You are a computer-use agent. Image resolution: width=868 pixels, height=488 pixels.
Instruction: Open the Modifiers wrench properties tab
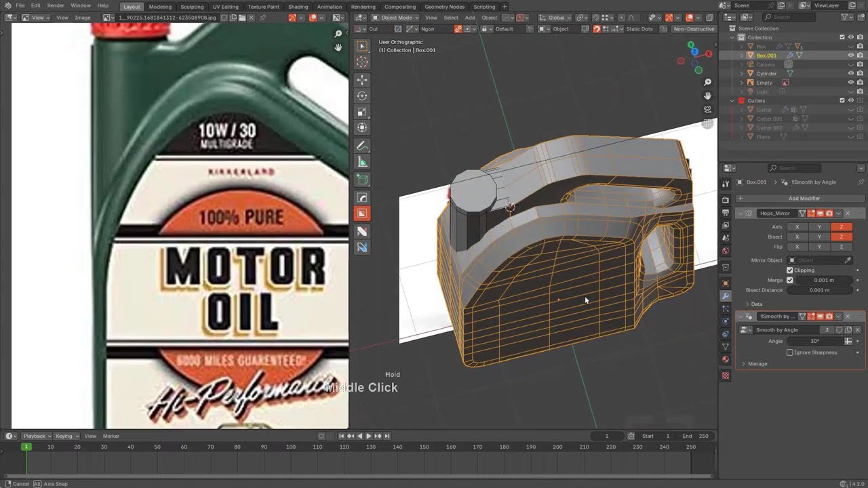[x=726, y=296]
